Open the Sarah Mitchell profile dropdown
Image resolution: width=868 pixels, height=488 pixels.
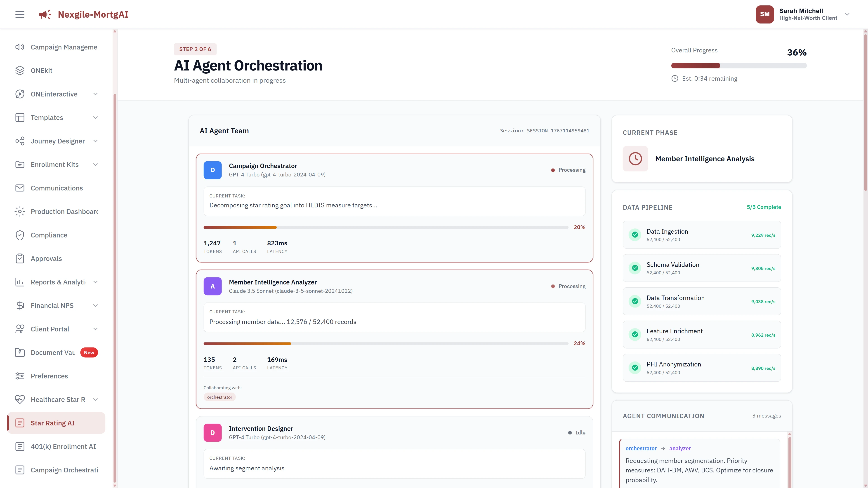(847, 14)
